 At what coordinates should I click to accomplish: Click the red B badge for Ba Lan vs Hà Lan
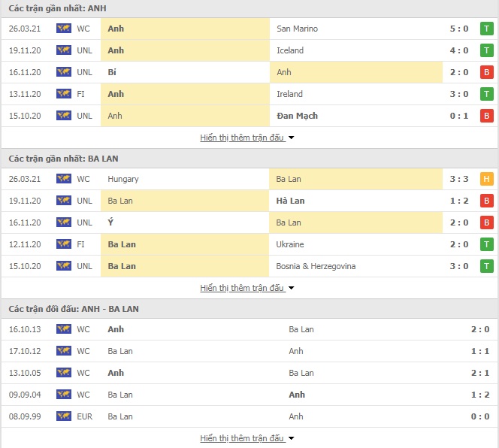coord(486,201)
